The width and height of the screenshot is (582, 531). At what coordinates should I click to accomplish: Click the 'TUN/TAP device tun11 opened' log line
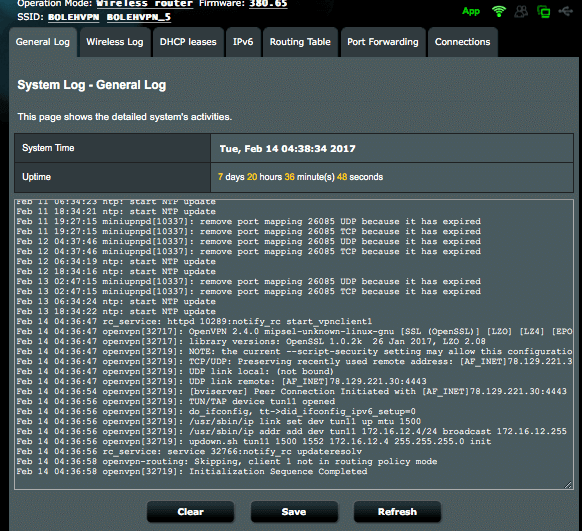click(176, 401)
